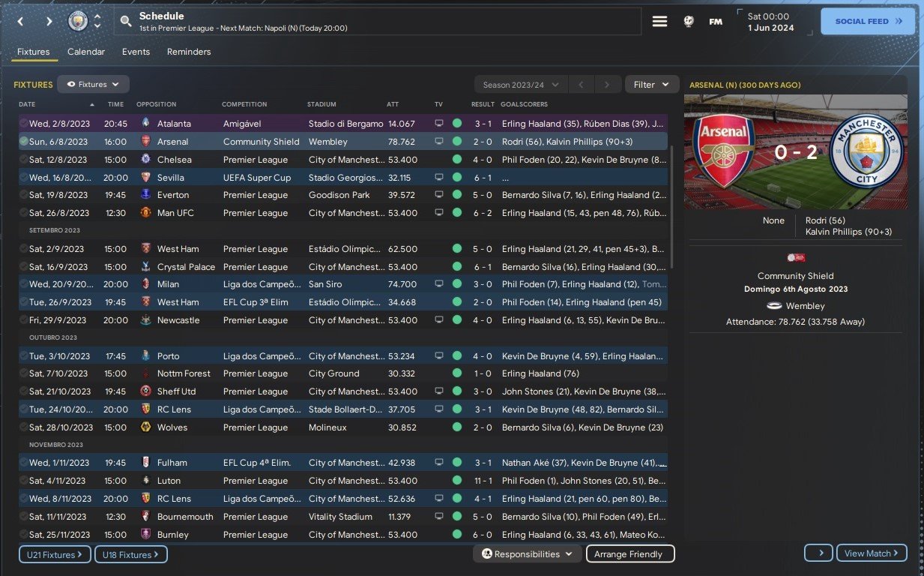Click the fixtures list vertical scrollbar
Image resolution: width=924 pixels, height=576 pixels.
671,202
